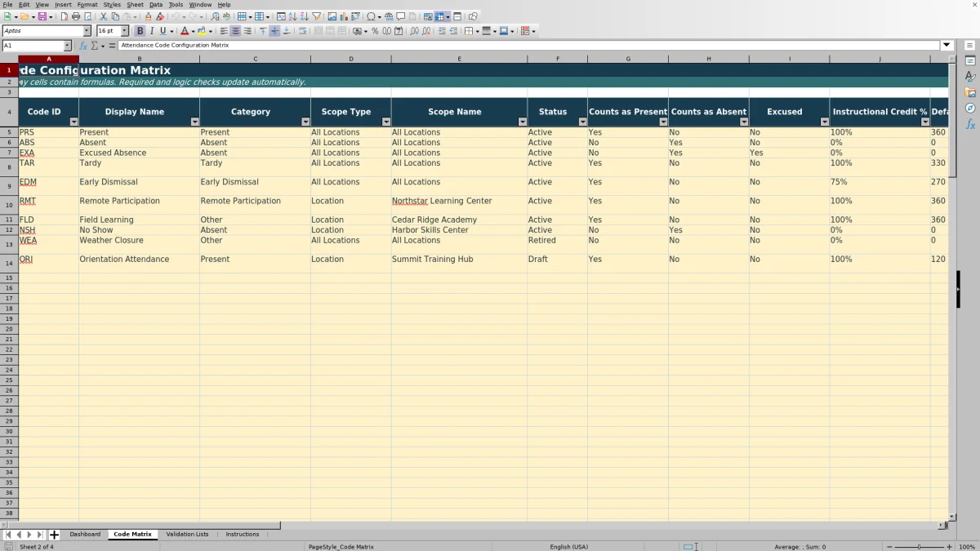980x551 pixels.
Task: Click the Increase Indent icon
Action: pyautogui.click(x=442, y=31)
